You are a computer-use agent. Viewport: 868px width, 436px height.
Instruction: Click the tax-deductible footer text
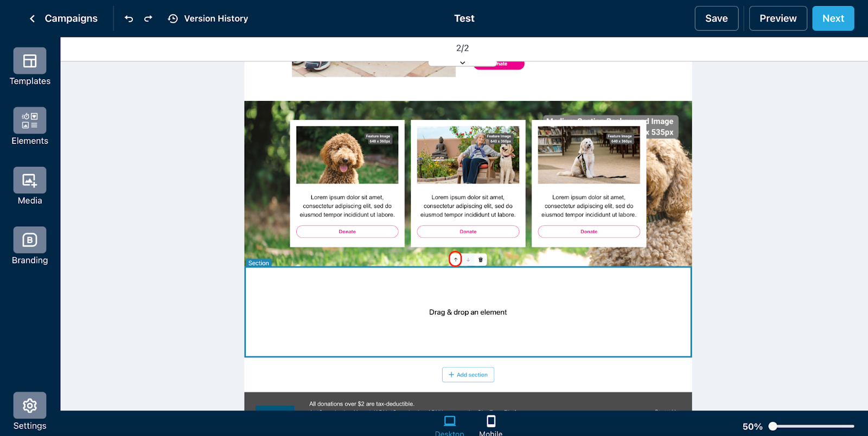(362, 404)
